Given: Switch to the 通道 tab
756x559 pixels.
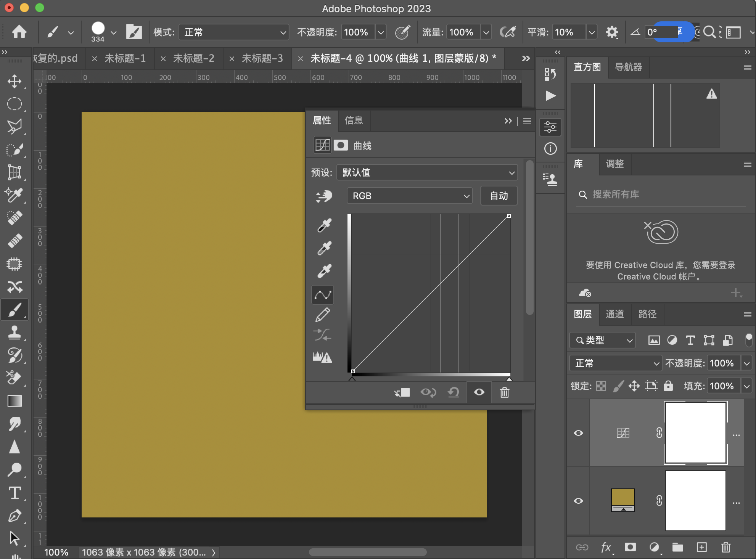Looking at the screenshot, I should point(615,314).
